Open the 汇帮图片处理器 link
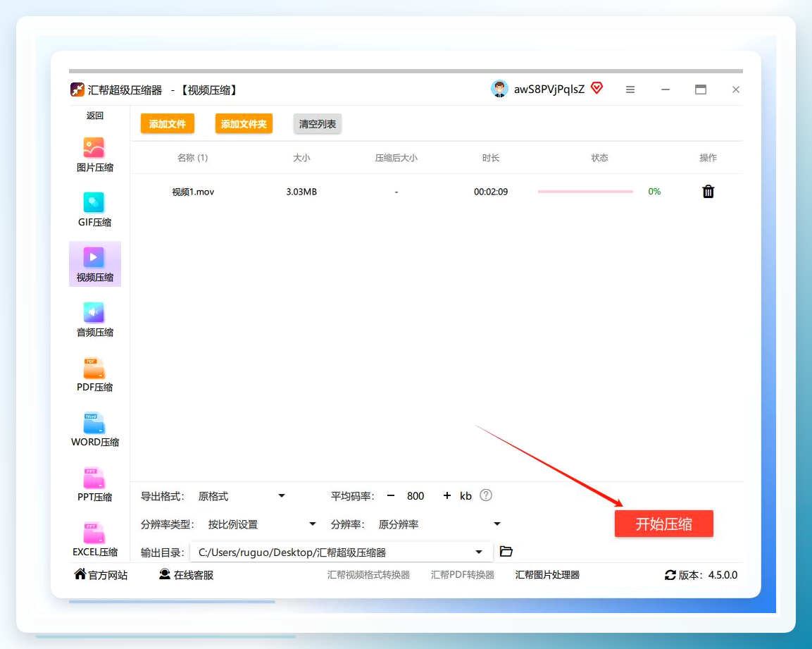The width and height of the screenshot is (812, 649). point(547,575)
